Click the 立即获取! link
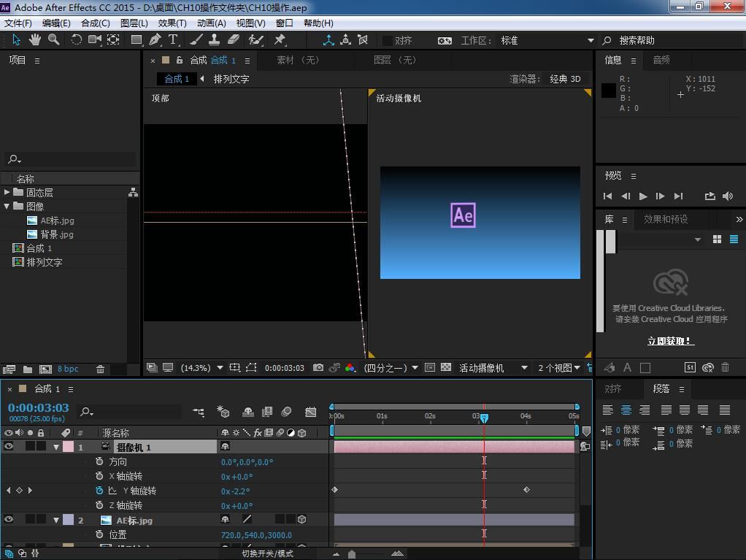Image resolution: width=746 pixels, height=560 pixels. (671, 341)
